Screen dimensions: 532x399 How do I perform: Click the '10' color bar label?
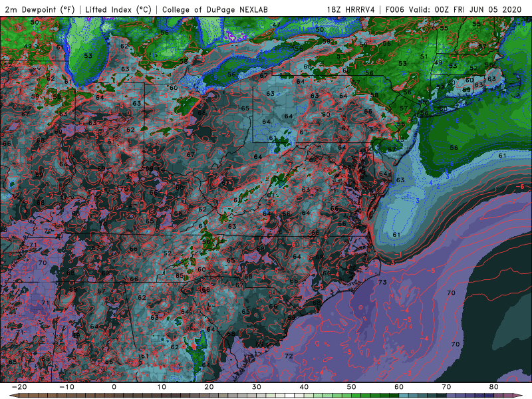[x=162, y=387]
